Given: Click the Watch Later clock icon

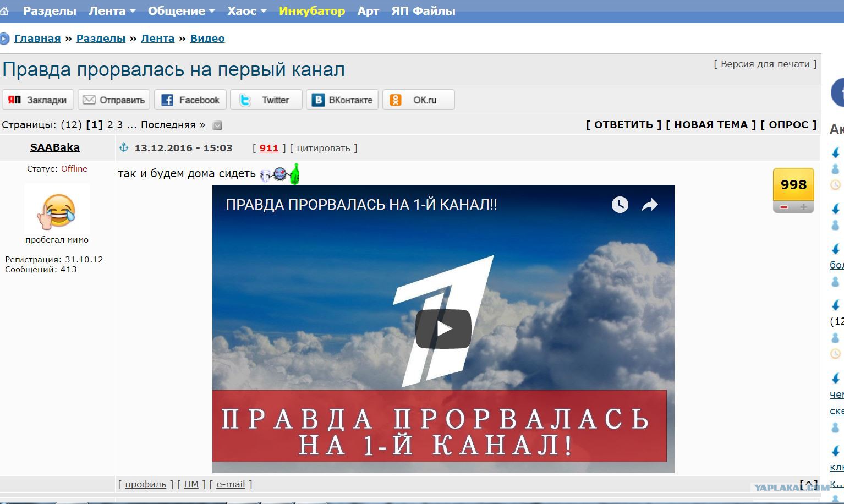Looking at the screenshot, I should 620,205.
